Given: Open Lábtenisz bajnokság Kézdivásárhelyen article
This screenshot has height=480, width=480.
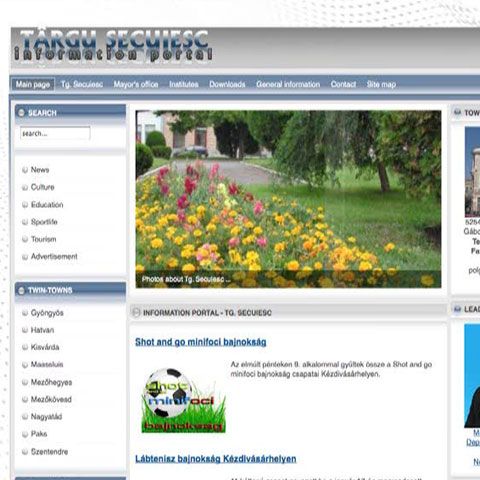Looking at the screenshot, I should (216, 459).
